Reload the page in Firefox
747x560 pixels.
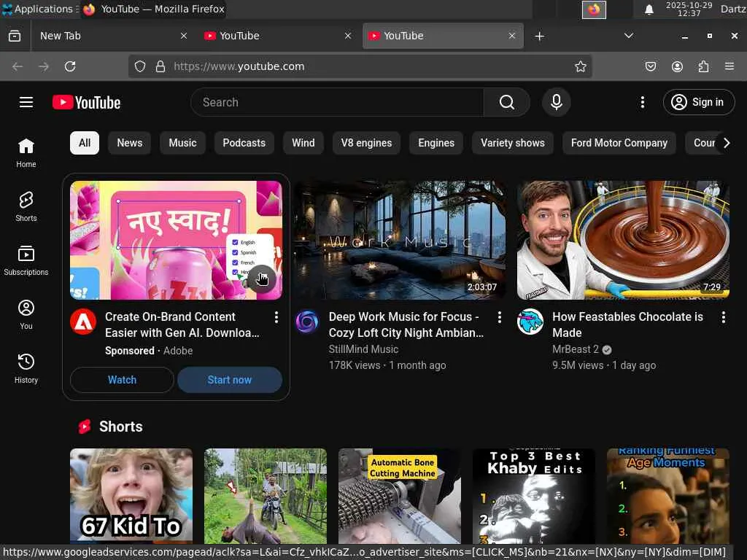tap(70, 66)
